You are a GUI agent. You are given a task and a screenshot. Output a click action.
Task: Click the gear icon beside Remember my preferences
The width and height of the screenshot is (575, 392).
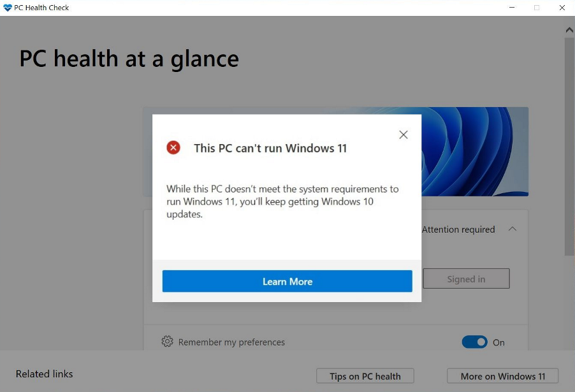click(x=167, y=342)
